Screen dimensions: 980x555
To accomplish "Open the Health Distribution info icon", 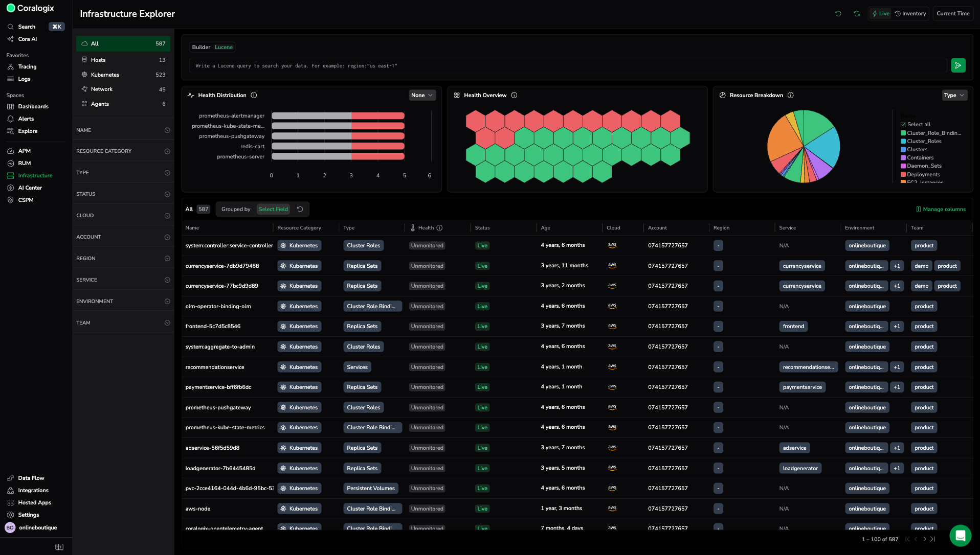I will pos(254,96).
